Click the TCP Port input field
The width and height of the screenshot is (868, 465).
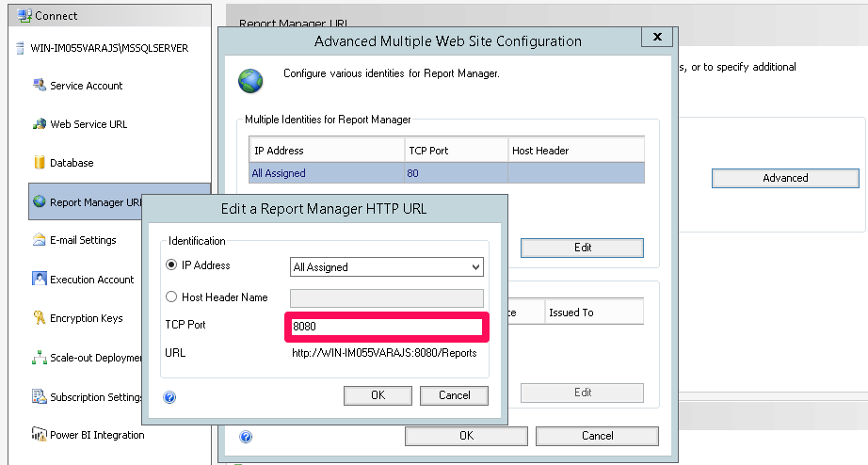(386, 326)
